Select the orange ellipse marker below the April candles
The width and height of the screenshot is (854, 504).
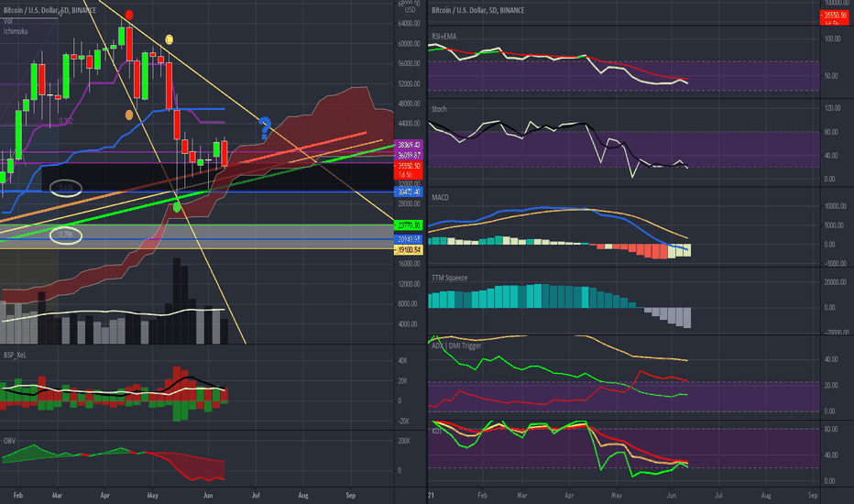point(129,115)
